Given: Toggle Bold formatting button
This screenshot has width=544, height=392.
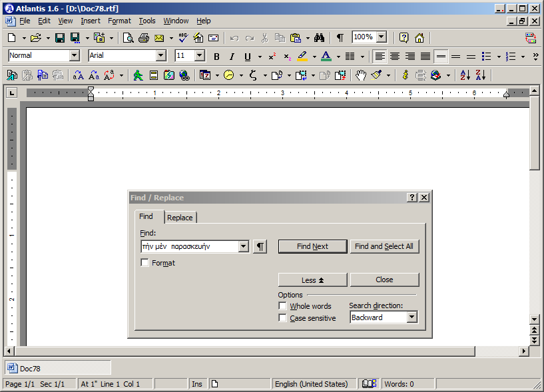Looking at the screenshot, I should [x=216, y=57].
